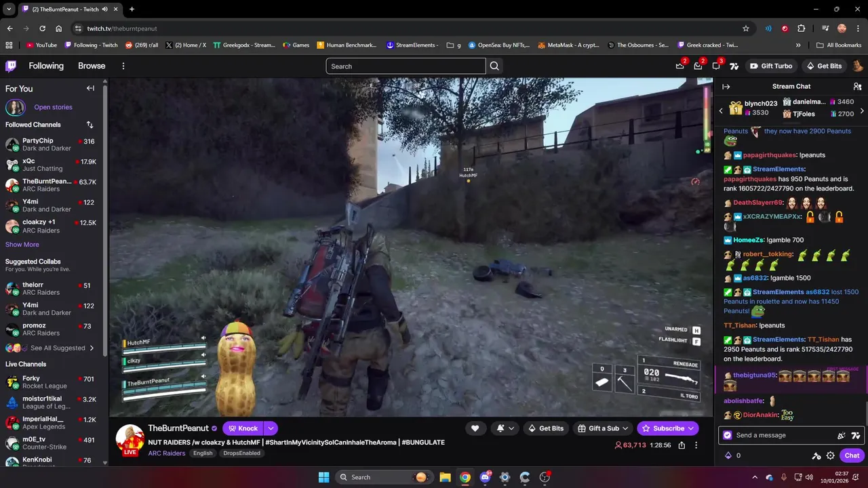This screenshot has width=868, height=488.
Task: Open the 7TV emote picker in the chat input
Action: (x=856, y=435)
